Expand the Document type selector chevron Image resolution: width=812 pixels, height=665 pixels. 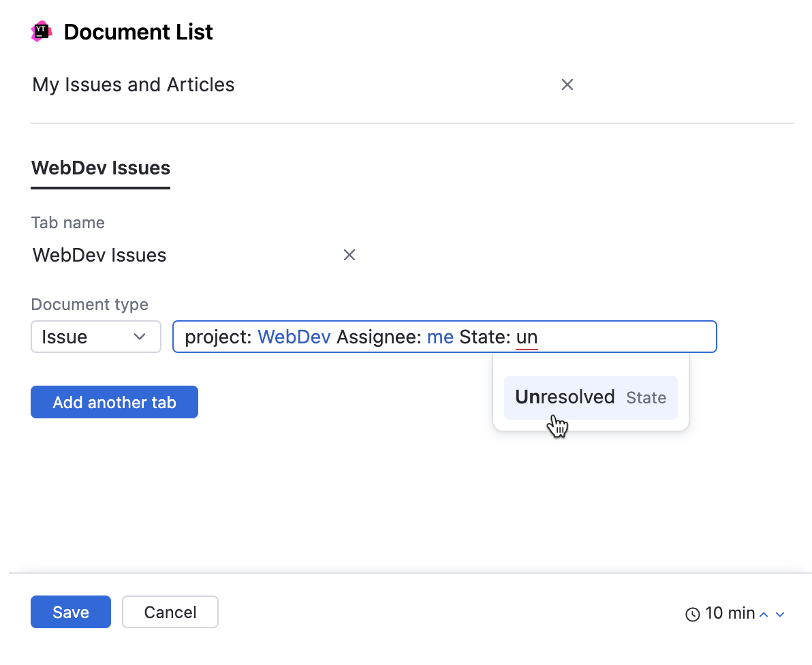(140, 336)
